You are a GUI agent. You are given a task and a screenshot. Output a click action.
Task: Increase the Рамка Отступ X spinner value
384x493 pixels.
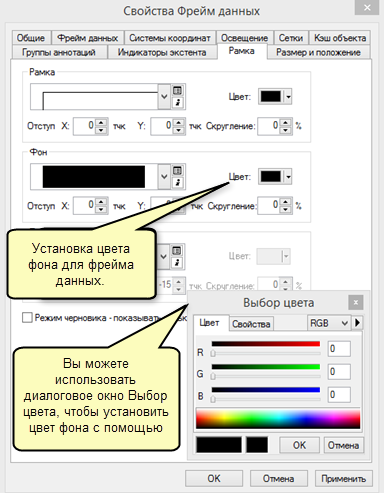click(101, 122)
